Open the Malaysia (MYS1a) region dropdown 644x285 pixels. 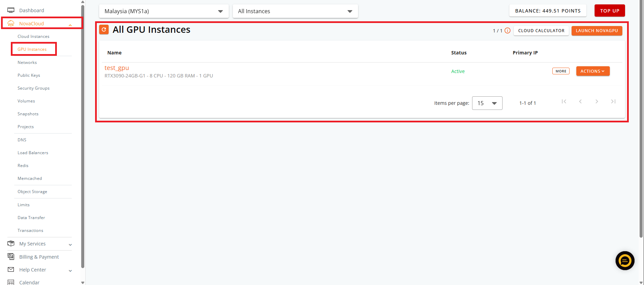coord(164,11)
